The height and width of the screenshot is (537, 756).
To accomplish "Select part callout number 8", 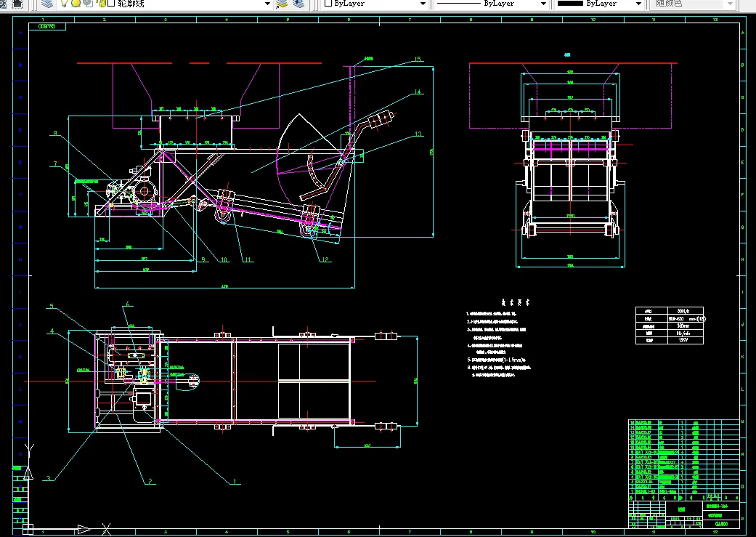I will [55, 133].
